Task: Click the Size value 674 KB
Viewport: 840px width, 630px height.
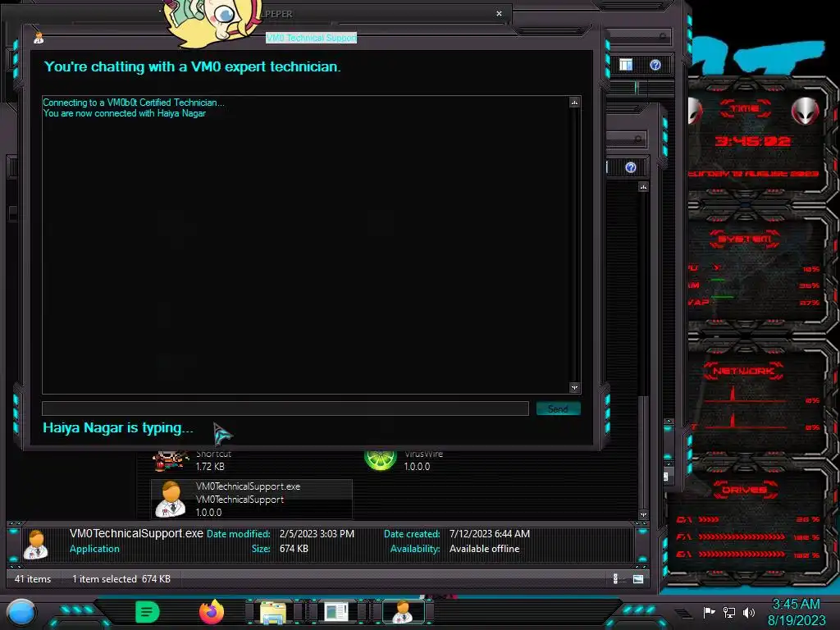Action: click(294, 549)
